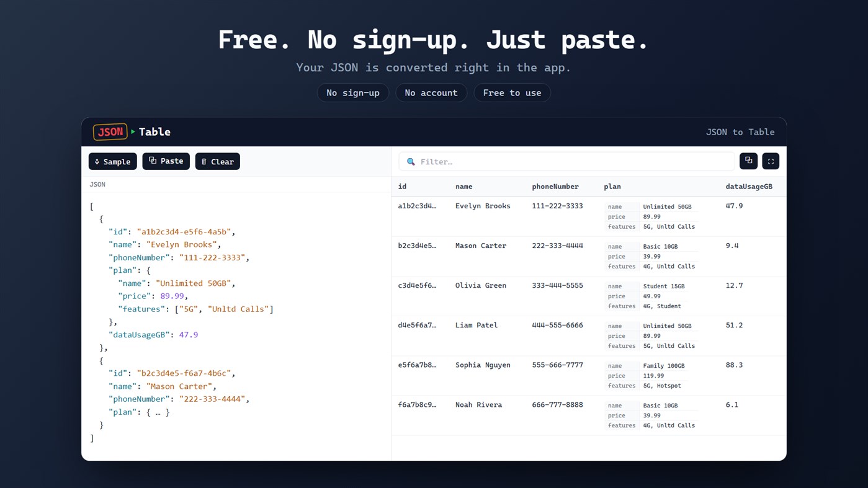Click the Paste button
Viewport: 868px width, 488px height.
pos(166,161)
